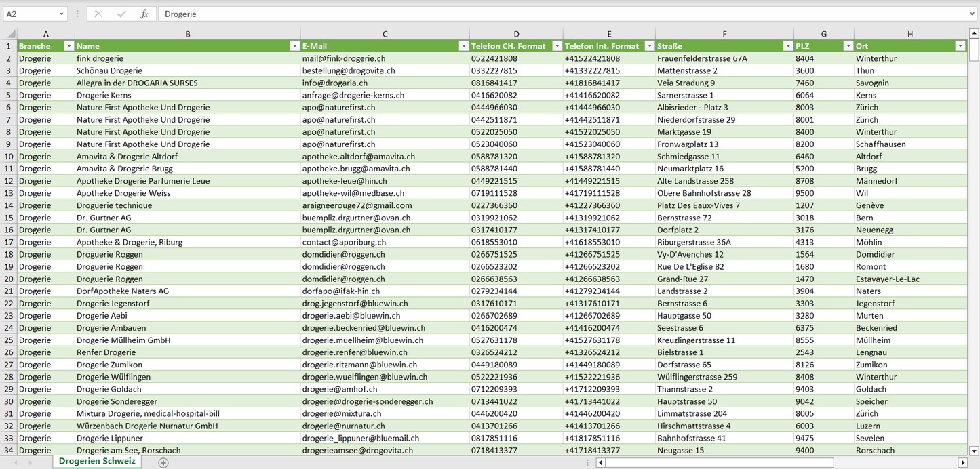Select cell with mail@fink-drogerie.ch
Image resolution: width=980 pixels, height=469 pixels.
click(x=385, y=58)
